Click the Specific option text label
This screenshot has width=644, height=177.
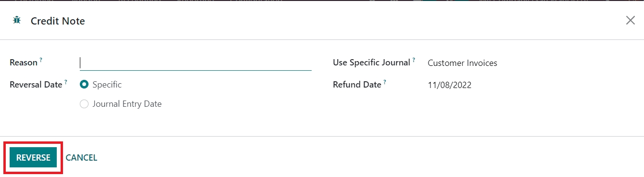[x=107, y=85]
